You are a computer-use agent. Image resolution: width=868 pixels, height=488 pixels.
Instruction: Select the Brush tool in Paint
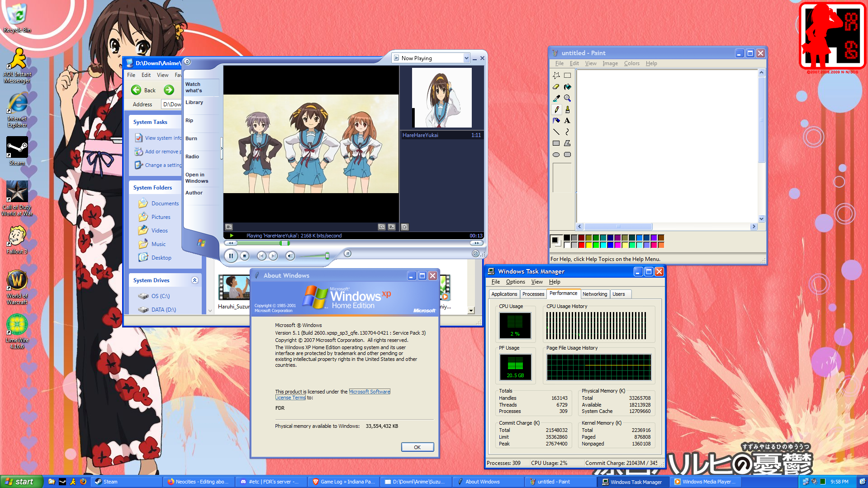[x=567, y=109]
